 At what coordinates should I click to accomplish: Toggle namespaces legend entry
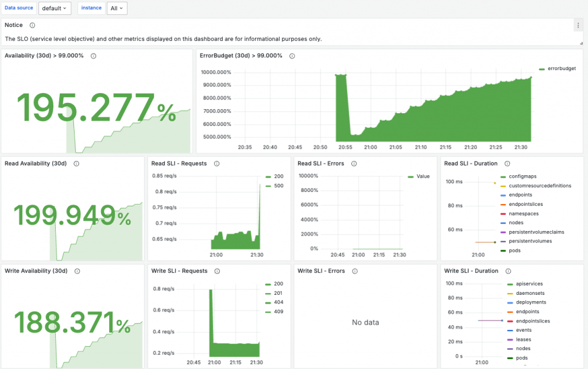click(524, 214)
